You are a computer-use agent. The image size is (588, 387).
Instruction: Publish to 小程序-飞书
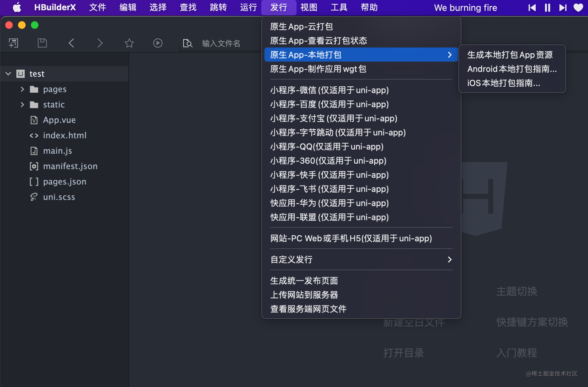point(361,189)
